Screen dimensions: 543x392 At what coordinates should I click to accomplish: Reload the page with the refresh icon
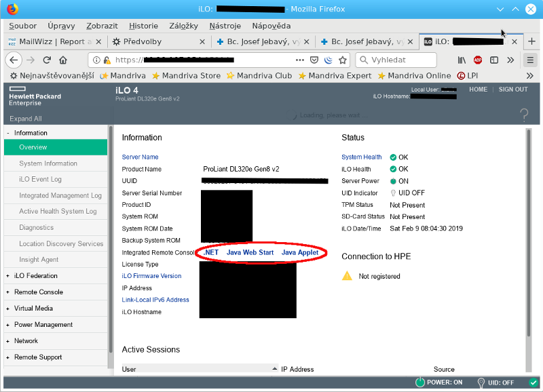point(47,60)
